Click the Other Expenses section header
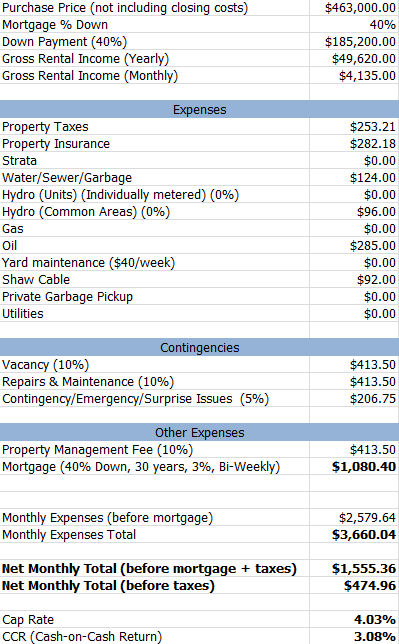The height and width of the screenshot is (644, 399). click(x=199, y=432)
